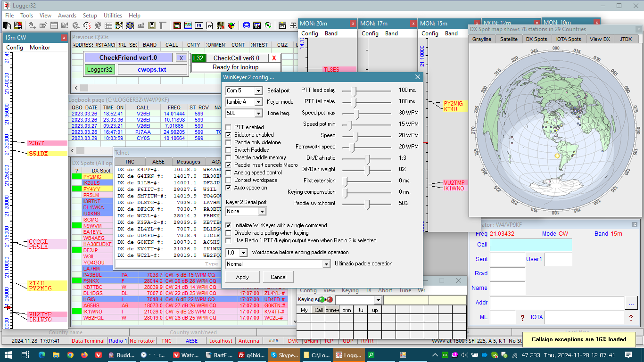644x362 pixels.
Task: Click the green disc toolbar icon
Action: click(268, 25)
